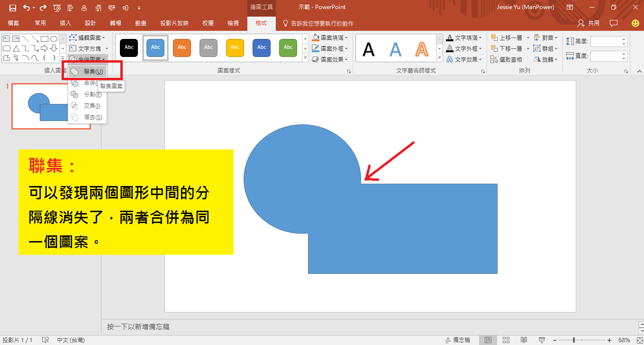
Task: Click the 高度 height input field
Action: (x=606, y=42)
